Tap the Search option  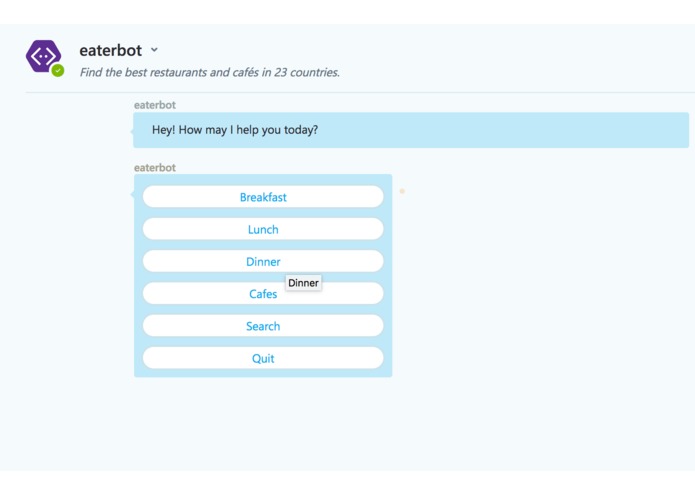click(x=263, y=326)
